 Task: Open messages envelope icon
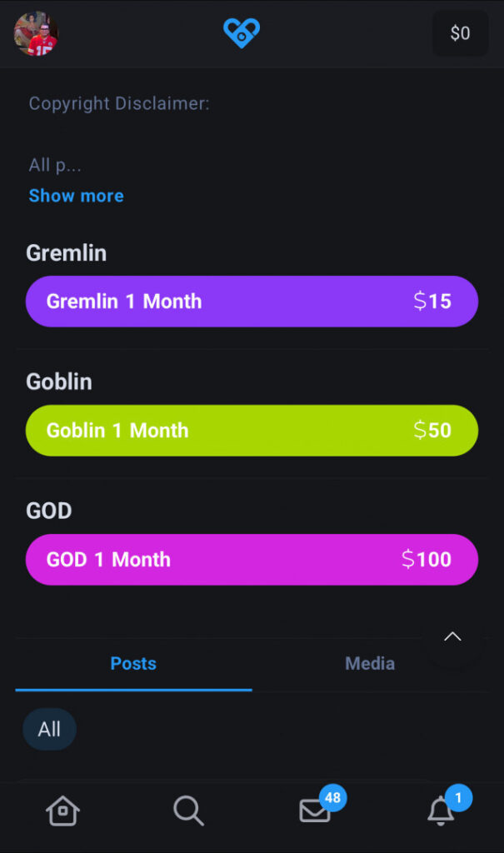[x=314, y=811]
